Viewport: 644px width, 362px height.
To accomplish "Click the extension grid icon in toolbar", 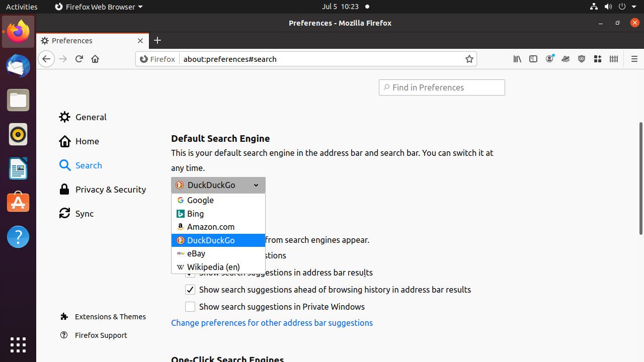I will pos(598,59).
